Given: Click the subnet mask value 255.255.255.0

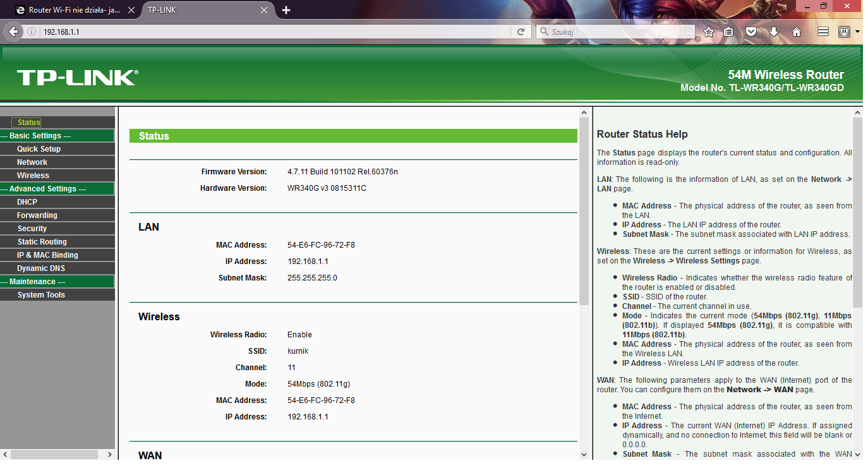Looking at the screenshot, I should point(312,278).
